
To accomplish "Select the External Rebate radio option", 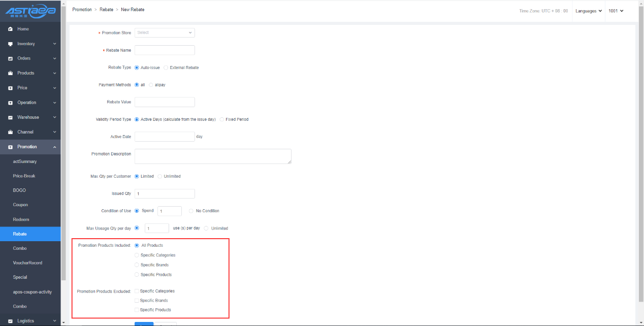I will 166,68.
